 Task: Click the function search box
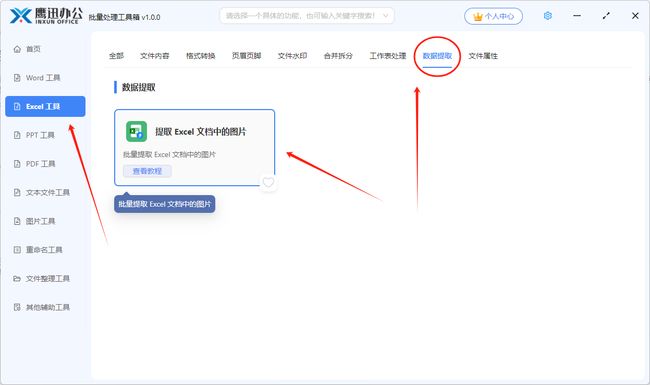coord(307,16)
